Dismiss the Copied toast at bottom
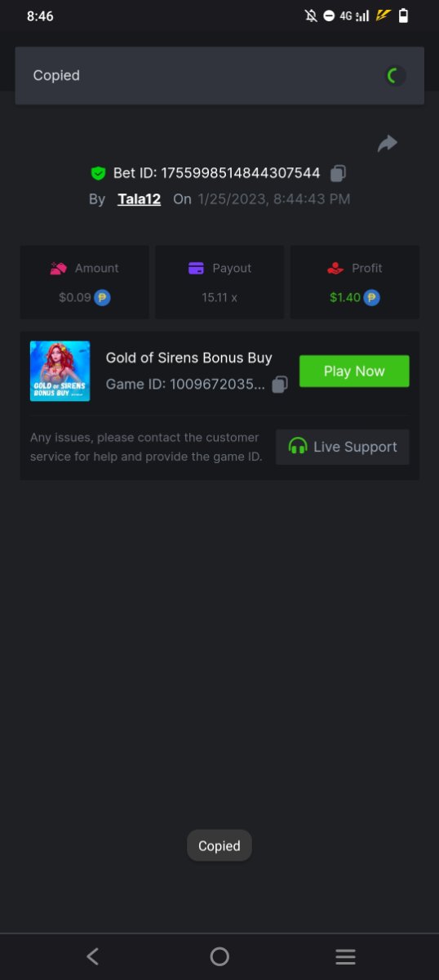This screenshot has height=980, width=439. tap(219, 846)
